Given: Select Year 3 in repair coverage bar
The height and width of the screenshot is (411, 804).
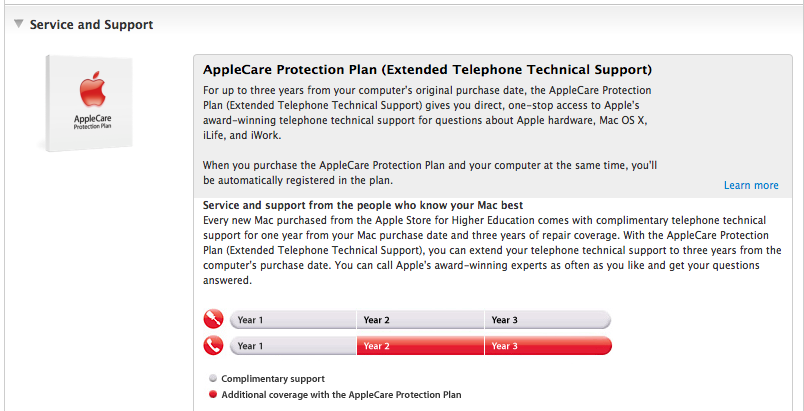Looking at the screenshot, I should [548, 320].
